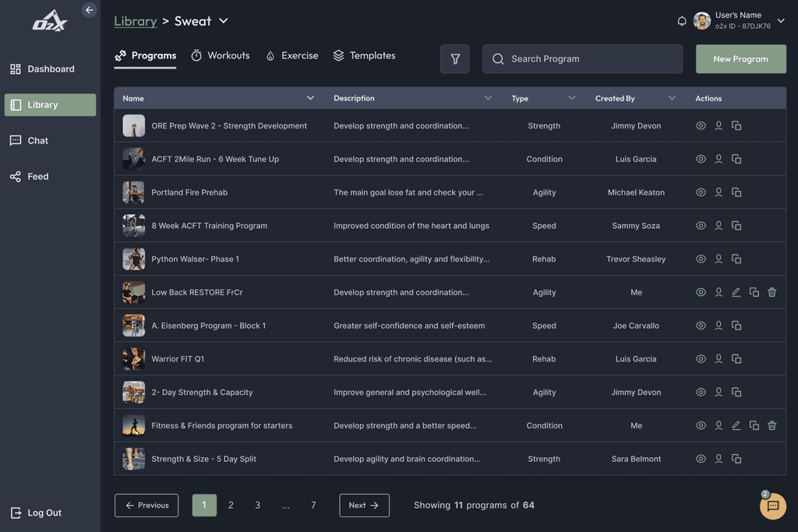Assign user for ORE Prep Wave 2 row
The image size is (798, 532).
click(719, 125)
